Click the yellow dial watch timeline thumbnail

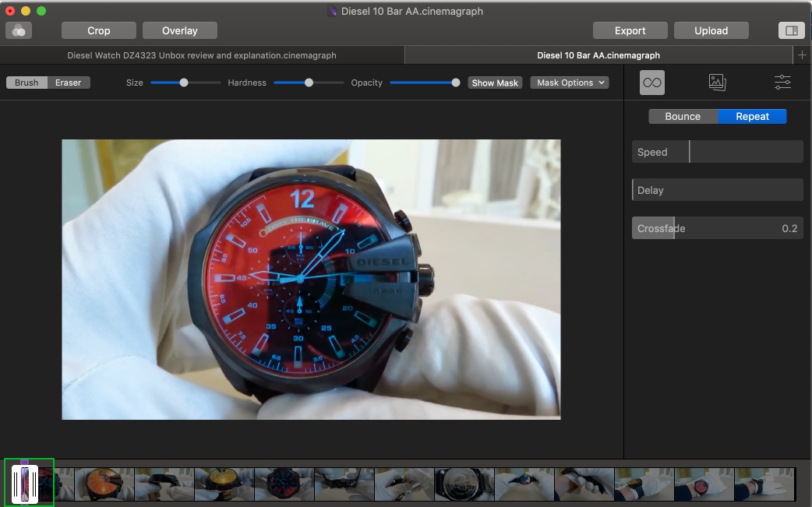point(224,484)
